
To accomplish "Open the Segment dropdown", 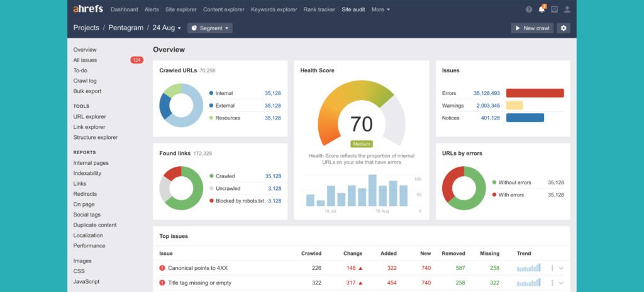I will click(210, 28).
